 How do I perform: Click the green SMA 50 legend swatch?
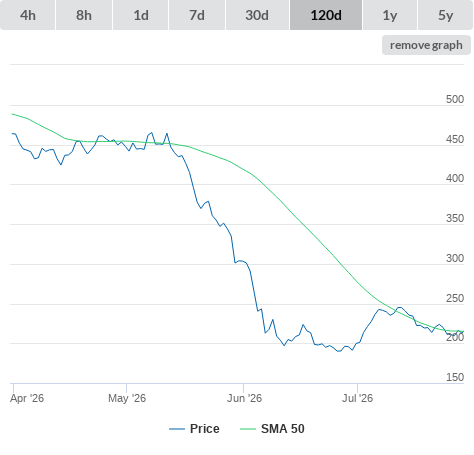pyautogui.click(x=248, y=429)
